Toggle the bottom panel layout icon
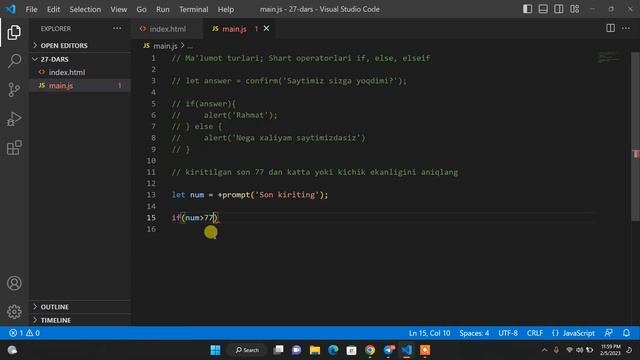640x360 pixels. click(x=543, y=9)
